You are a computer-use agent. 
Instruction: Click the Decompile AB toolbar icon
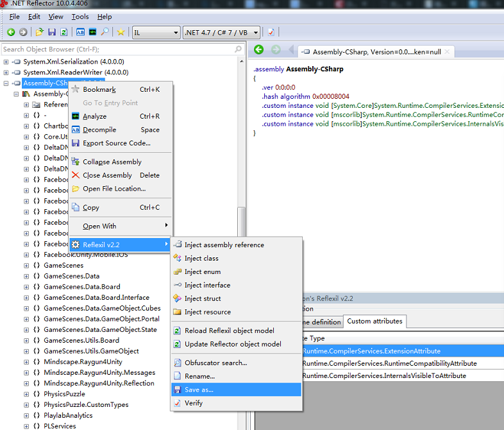pos(80,32)
